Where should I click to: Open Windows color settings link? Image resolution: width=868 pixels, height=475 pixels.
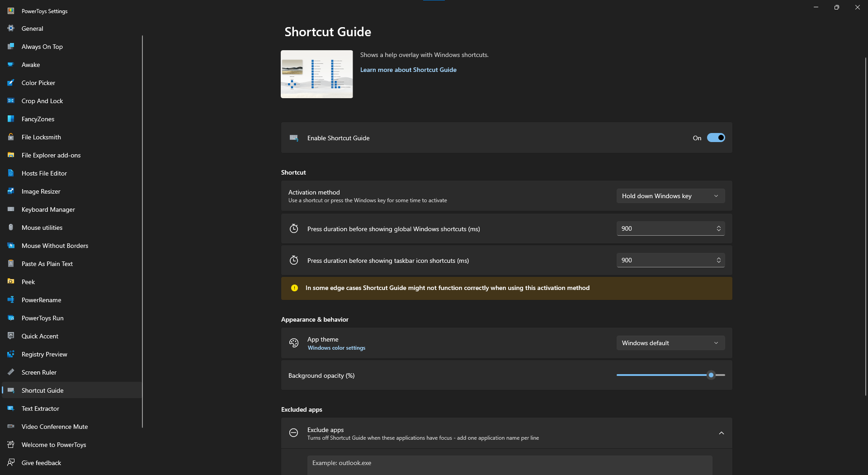pos(336,348)
